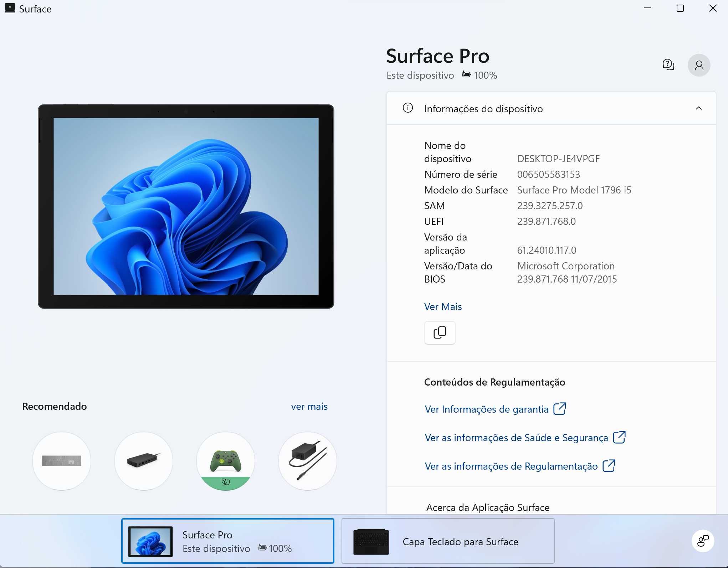Copy device information with the copy icon
This screenshot has height=568, width=728.
tap(440, 332)
